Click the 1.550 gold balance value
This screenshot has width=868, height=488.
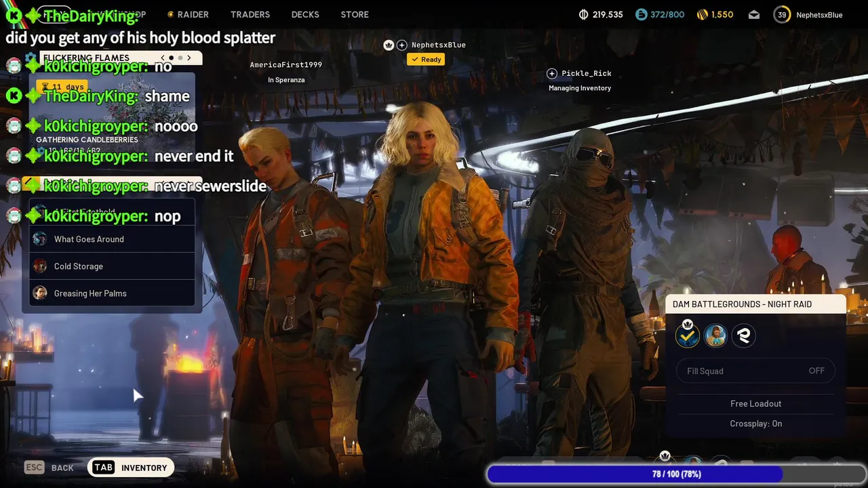coord(722,14)
